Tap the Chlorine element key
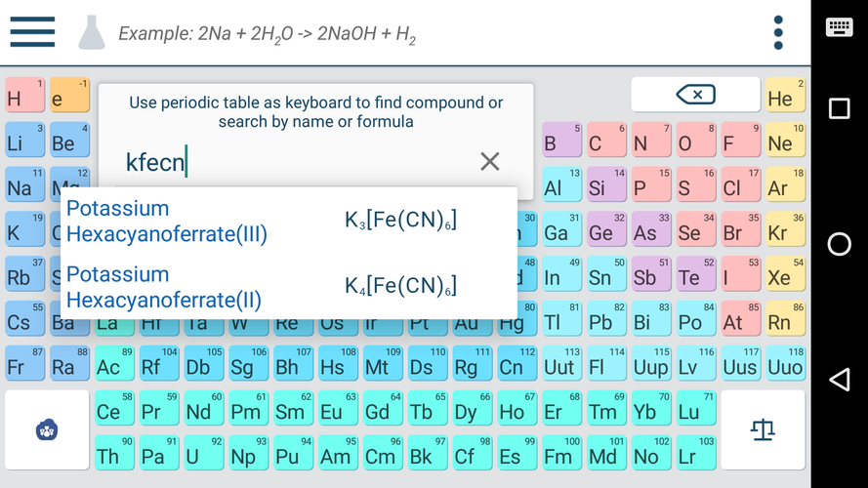 [739, 185]
